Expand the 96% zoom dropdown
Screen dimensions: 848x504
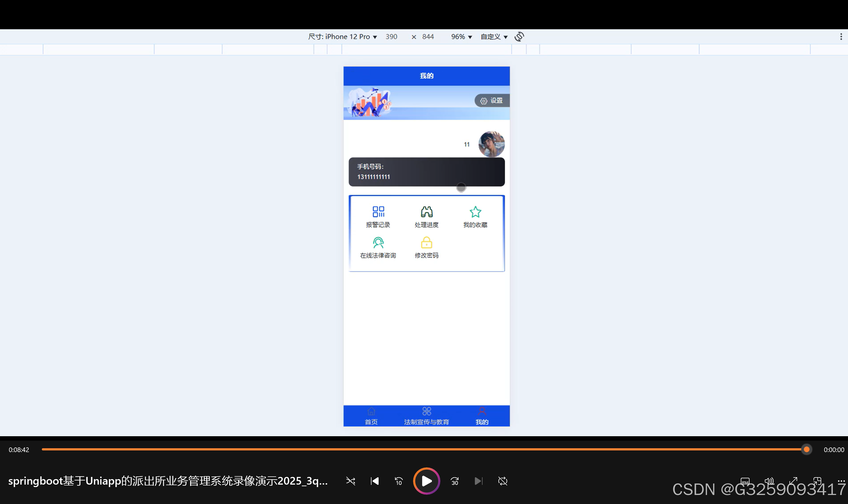pyautogui.click(x=461, y=36)
